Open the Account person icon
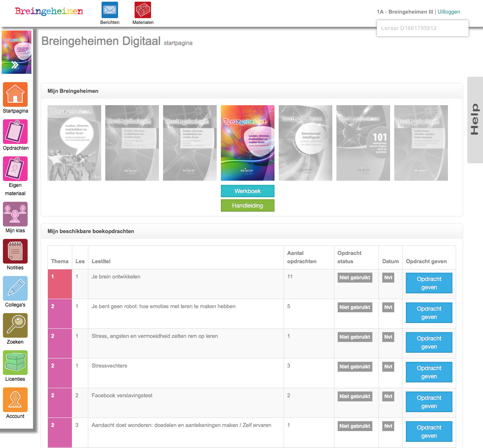The width and height of the screenshot is (483, 448). 15,400
